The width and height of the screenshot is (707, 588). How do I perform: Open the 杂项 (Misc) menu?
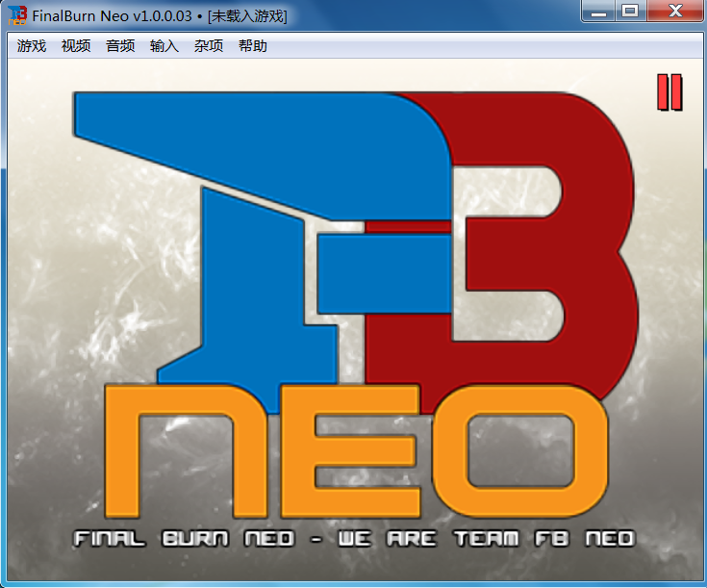point(209,45)
